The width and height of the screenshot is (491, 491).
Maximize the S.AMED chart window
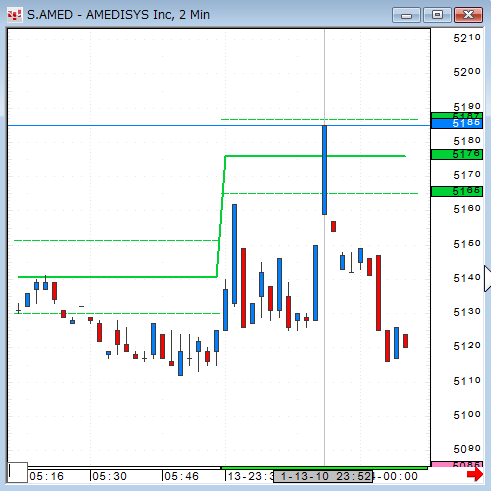tap(437, 15)
